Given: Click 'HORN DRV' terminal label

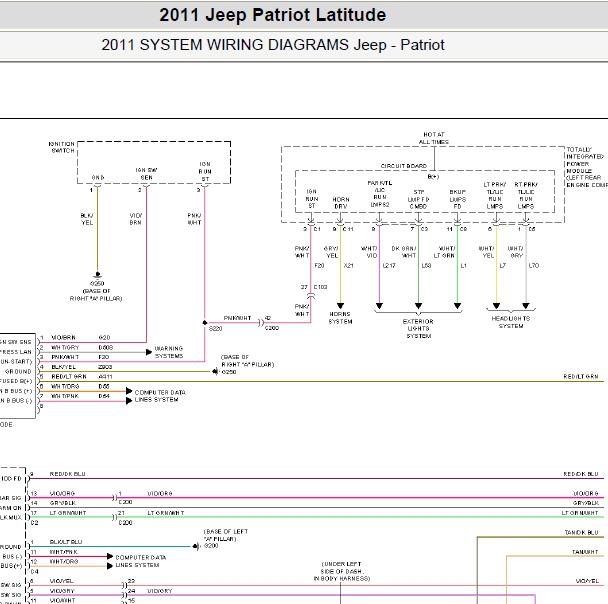Looking at the screenshot, I should coord(340,203).
